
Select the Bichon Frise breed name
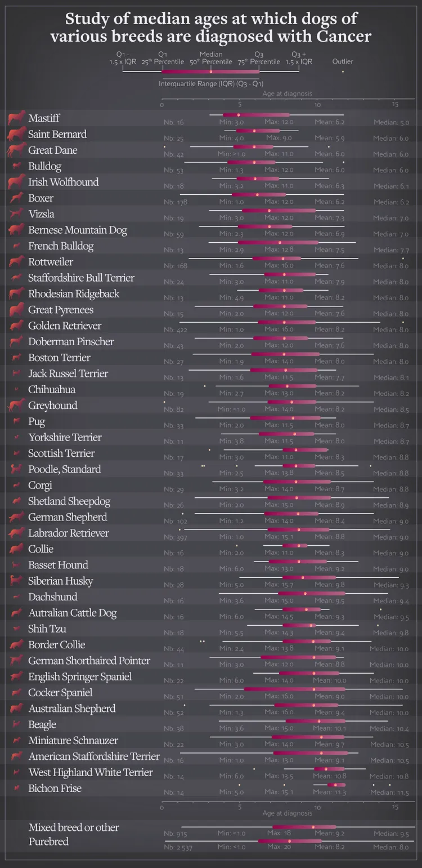[x=55, y=788]
